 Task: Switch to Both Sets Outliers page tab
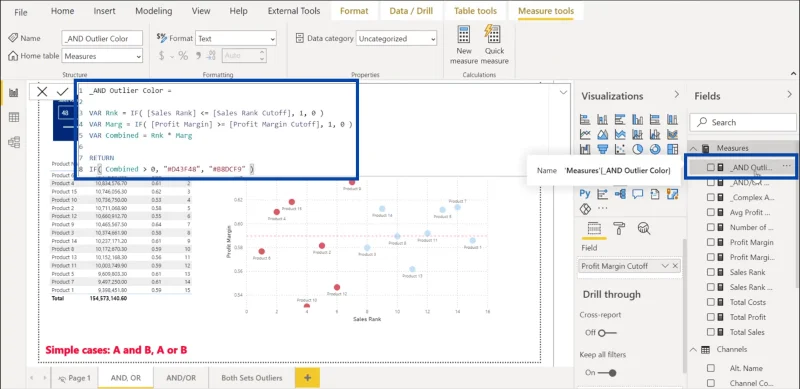tap(252, 378)
